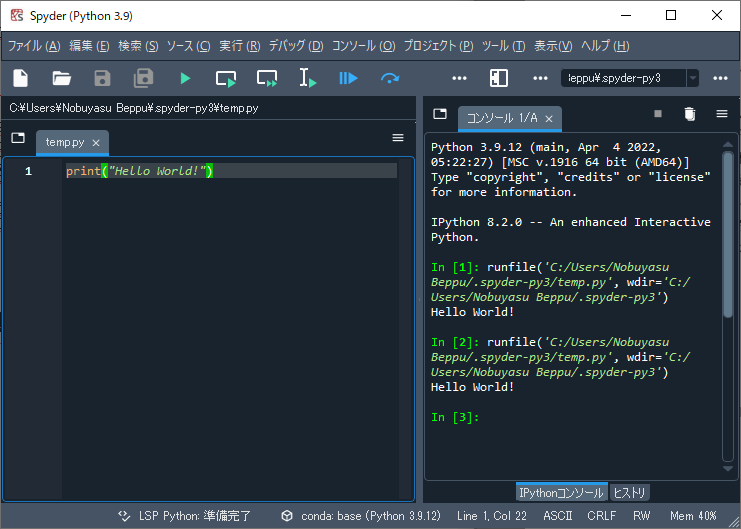
Task: Start debugging with the debug icon
Action: [x=348, y=78]
